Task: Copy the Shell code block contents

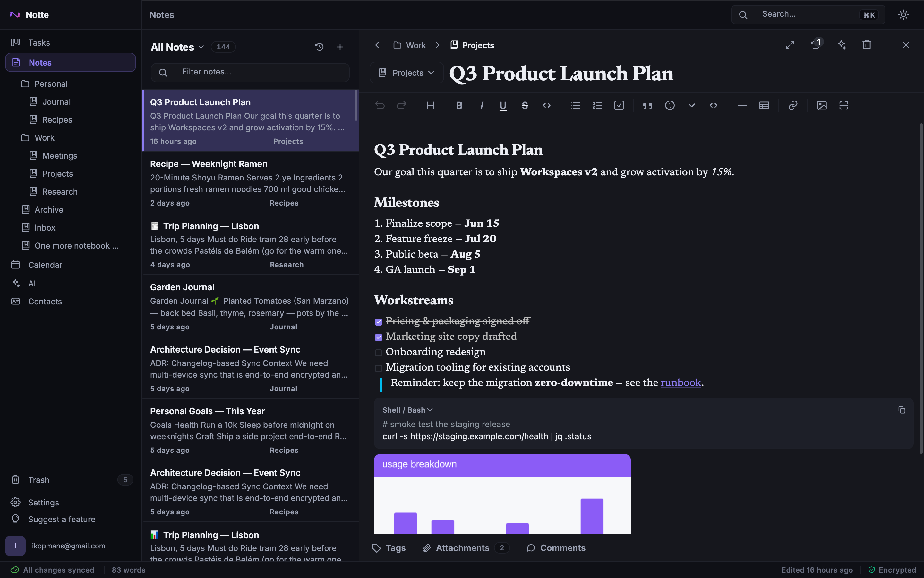Action: click(x=902, y=410)
